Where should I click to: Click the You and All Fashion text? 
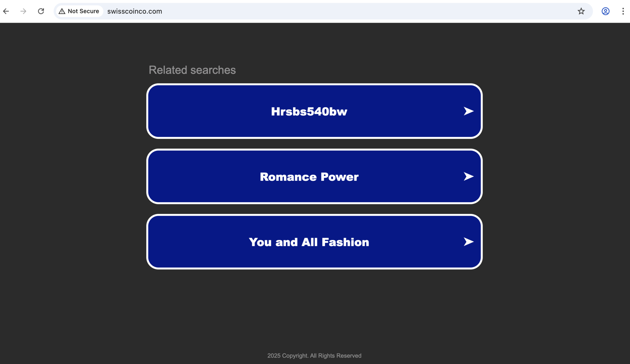[309, 242]
